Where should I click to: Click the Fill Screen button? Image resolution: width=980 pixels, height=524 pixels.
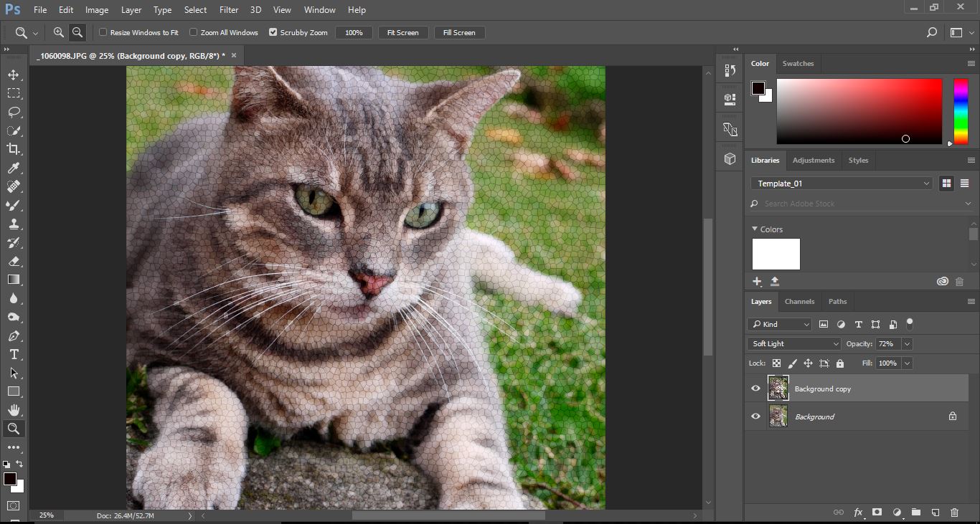click(459, 32)
